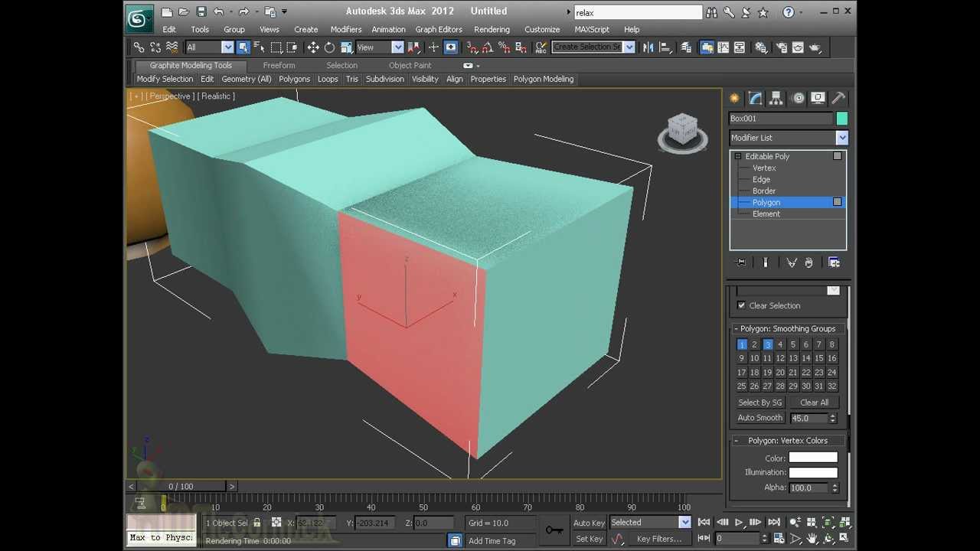
Task: Click the Select By SG button
Action: pyautogui.click(x=760, y=403)
